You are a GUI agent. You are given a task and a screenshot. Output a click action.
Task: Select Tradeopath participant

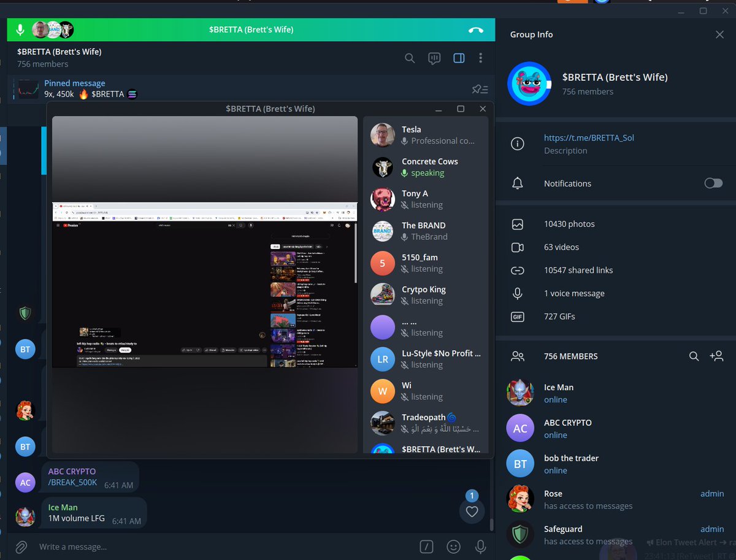[x=425, y=423]
